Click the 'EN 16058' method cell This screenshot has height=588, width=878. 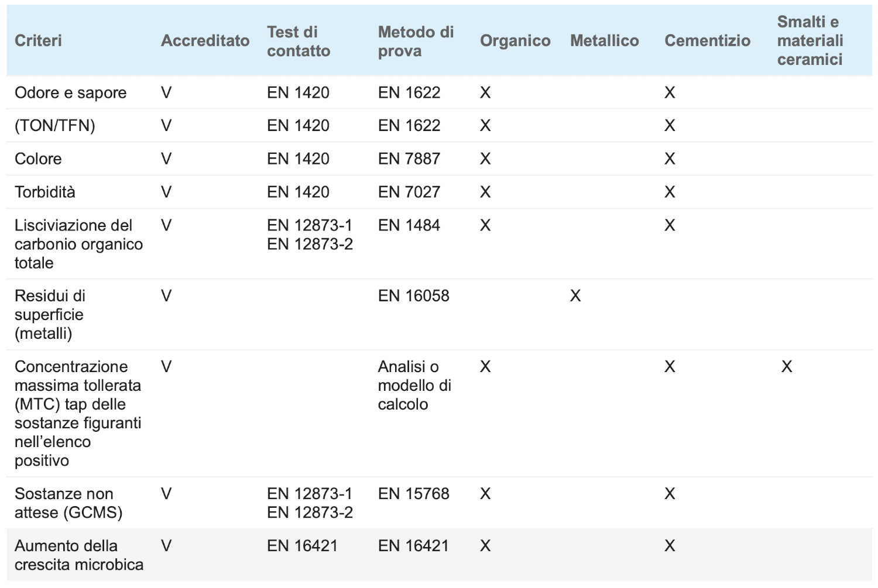point(413,295)
